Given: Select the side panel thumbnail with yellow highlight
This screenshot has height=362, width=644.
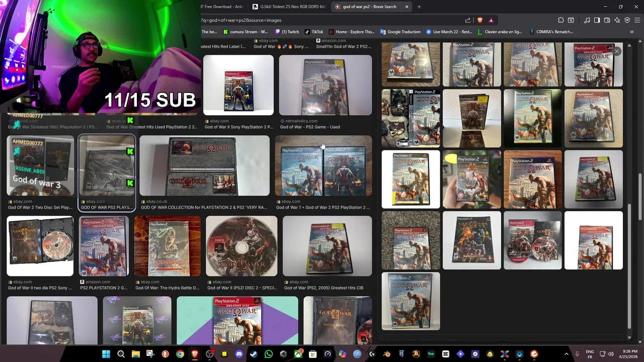Looking at the screenshot, I should pyautogui.click(x=471, y=179).
